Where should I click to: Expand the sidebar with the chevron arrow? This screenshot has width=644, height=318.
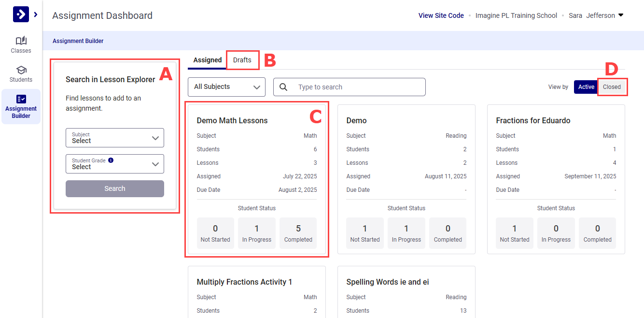click(36, 14)
